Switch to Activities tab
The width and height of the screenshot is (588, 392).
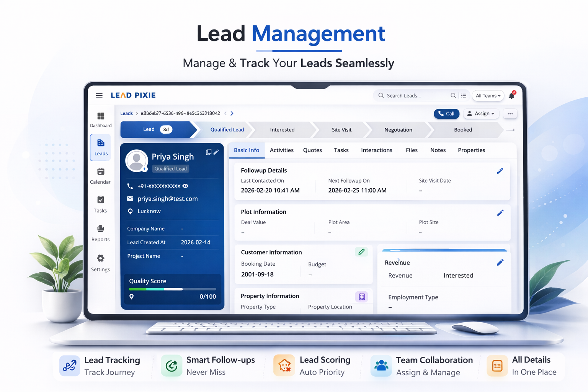(x=282, y=150)
